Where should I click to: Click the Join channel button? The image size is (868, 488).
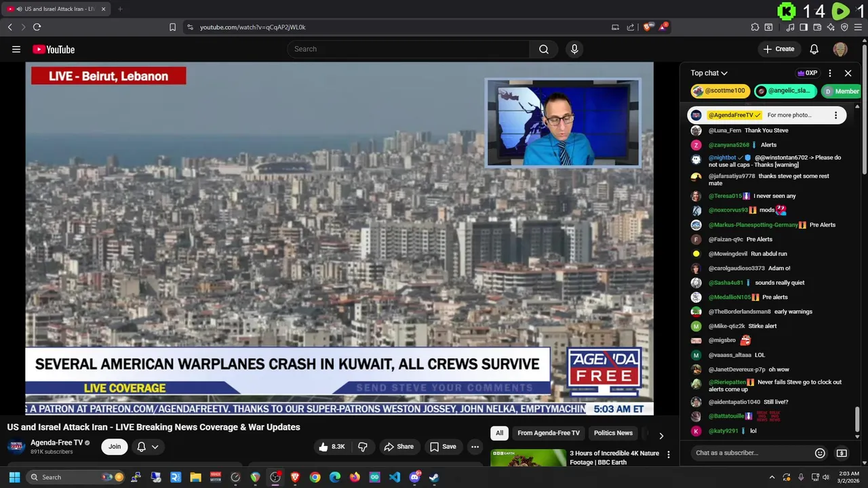115,447
